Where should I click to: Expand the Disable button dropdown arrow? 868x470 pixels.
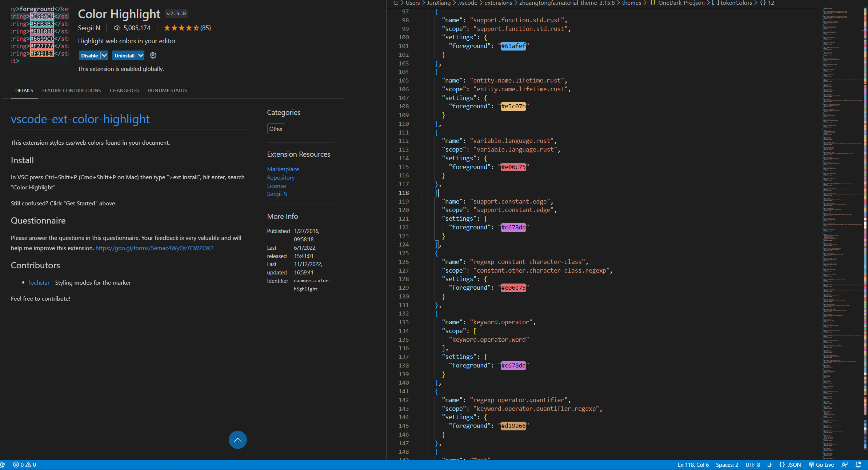[104, 55]
